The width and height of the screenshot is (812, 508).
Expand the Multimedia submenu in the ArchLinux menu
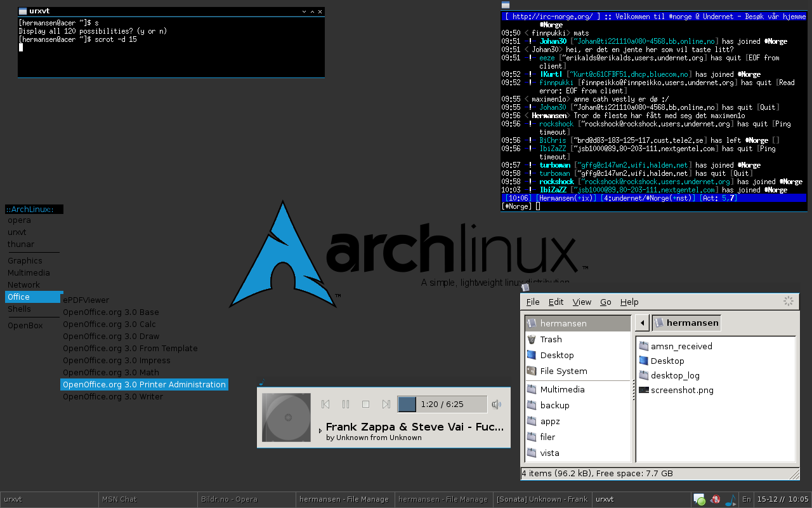coord(34,273)
